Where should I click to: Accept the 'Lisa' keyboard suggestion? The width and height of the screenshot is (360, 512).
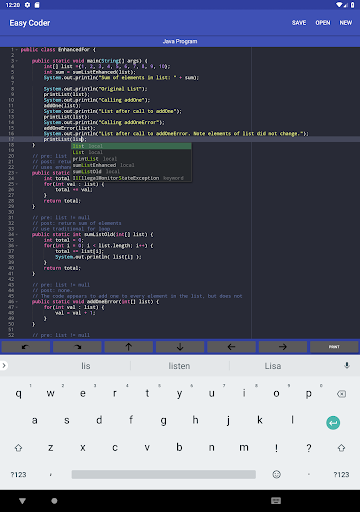click(273, 366)
